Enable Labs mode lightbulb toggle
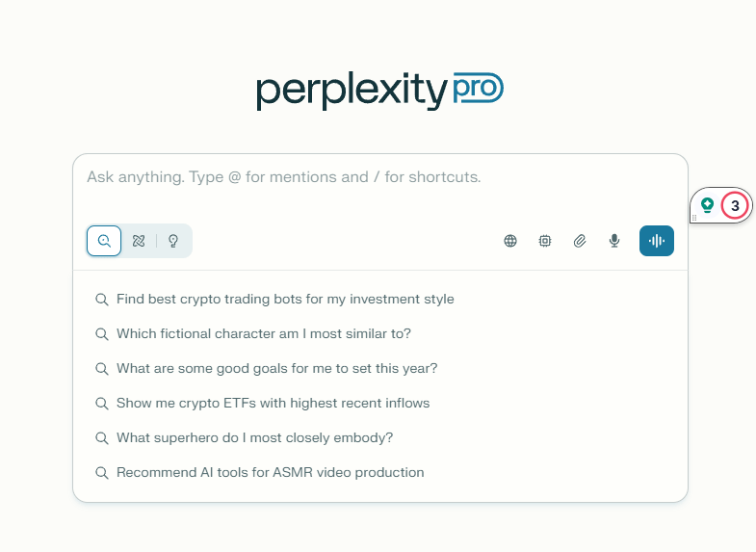This screenshot has height=552, width=756. point(173,241)
